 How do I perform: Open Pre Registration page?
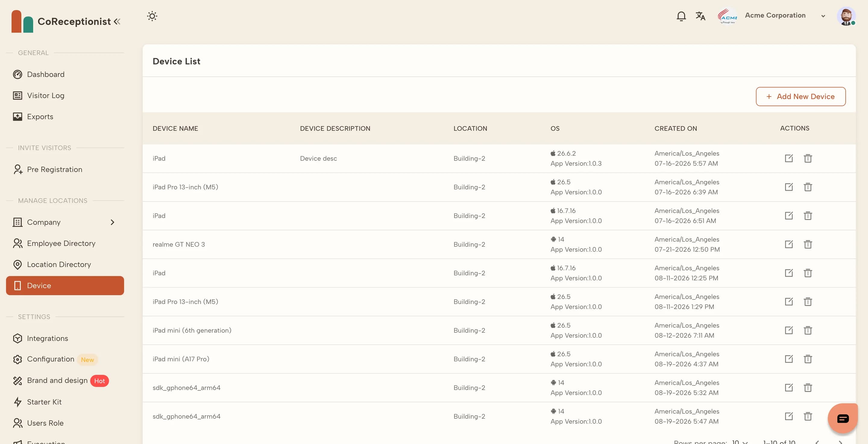point(65,169)
